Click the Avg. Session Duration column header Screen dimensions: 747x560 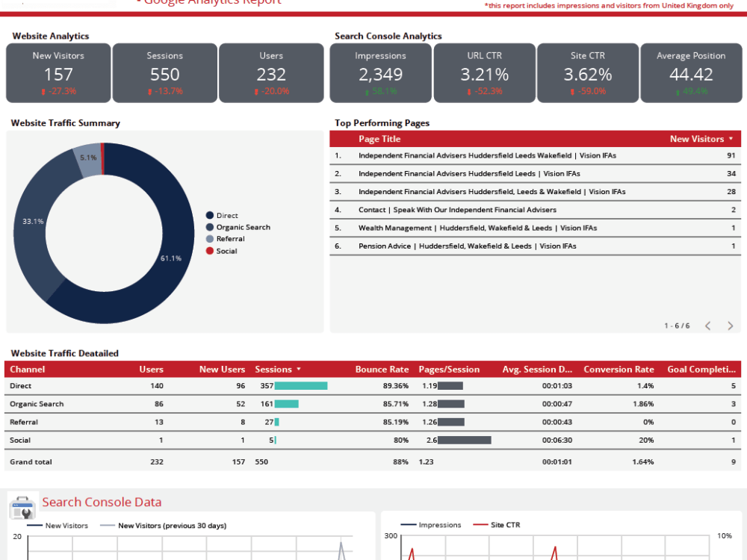coord(537,369)
